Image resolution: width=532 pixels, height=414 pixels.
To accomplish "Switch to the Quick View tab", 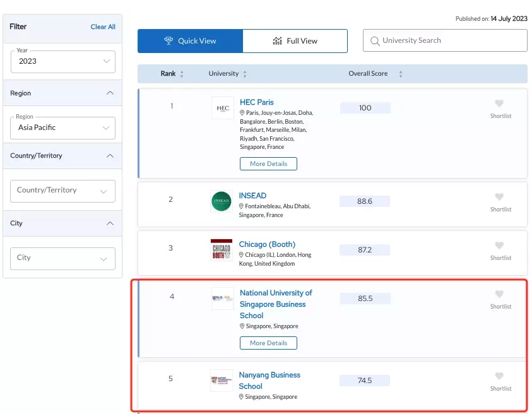I will coord(191,41).
